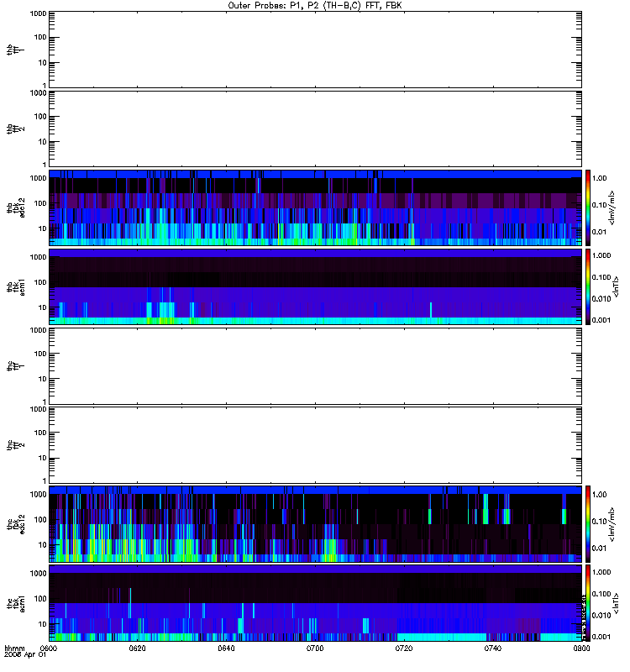Click the empty thc fff 1 plot panel
The height and width of the screenshot is (672, 630).
pos(315,366)
